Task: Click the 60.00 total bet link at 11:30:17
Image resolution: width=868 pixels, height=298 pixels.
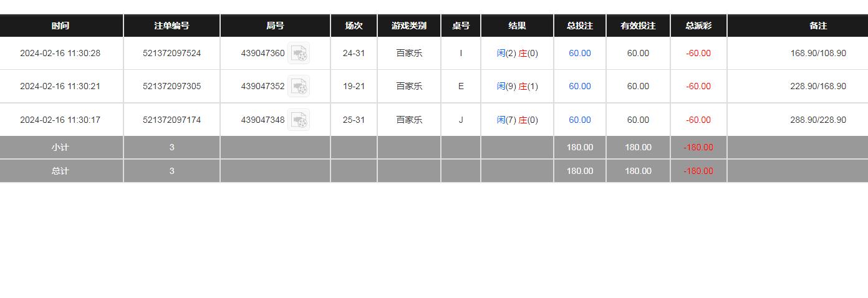Action: pyautogui.click(x=579, y=120)
